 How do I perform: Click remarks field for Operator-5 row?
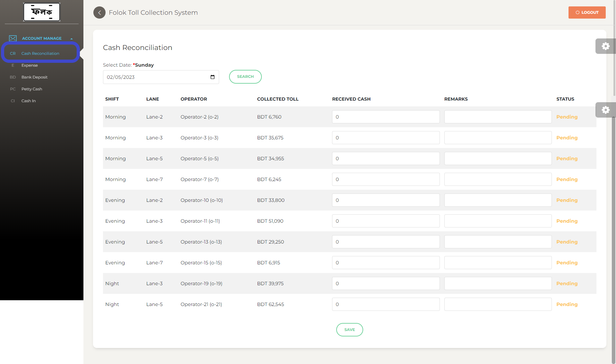click(498, 159)
